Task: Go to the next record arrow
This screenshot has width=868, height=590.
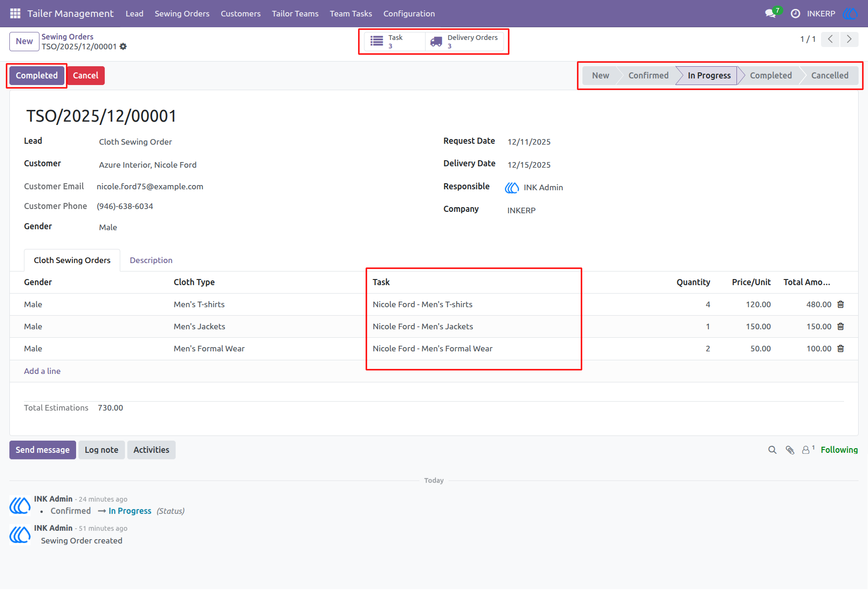Action: [x=849, y=39]
